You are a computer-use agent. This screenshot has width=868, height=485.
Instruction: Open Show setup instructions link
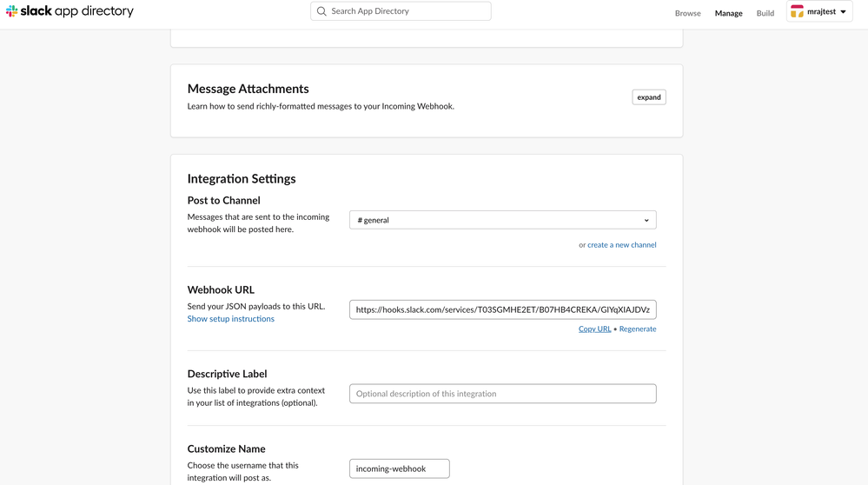230,319
